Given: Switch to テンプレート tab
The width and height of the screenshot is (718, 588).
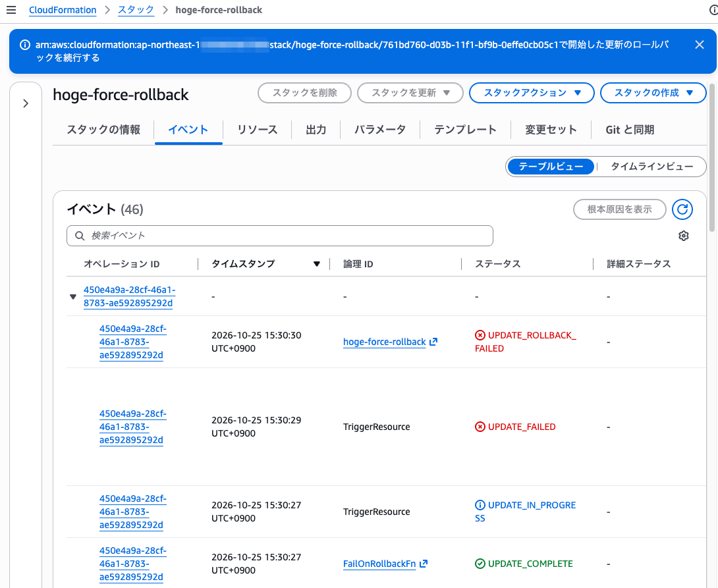Looking at the screenshot, I should [465, 130].
